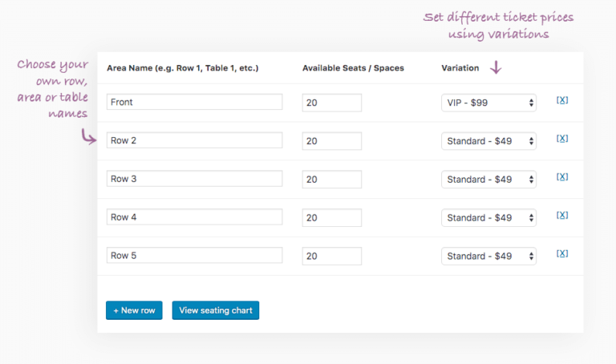This screenshot has width=616, height=364.
Task: Remove Row 4 with its [X] link
Action: point(562,216)
